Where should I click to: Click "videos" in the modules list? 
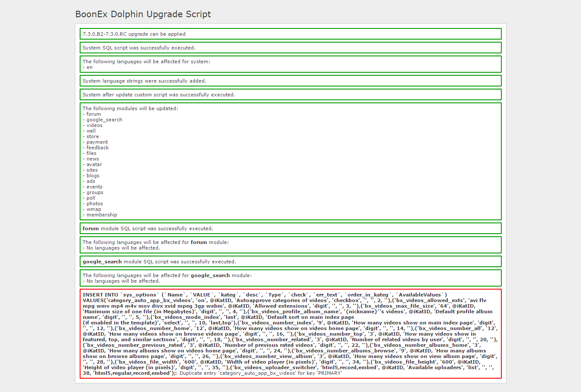tap(94, 126)
